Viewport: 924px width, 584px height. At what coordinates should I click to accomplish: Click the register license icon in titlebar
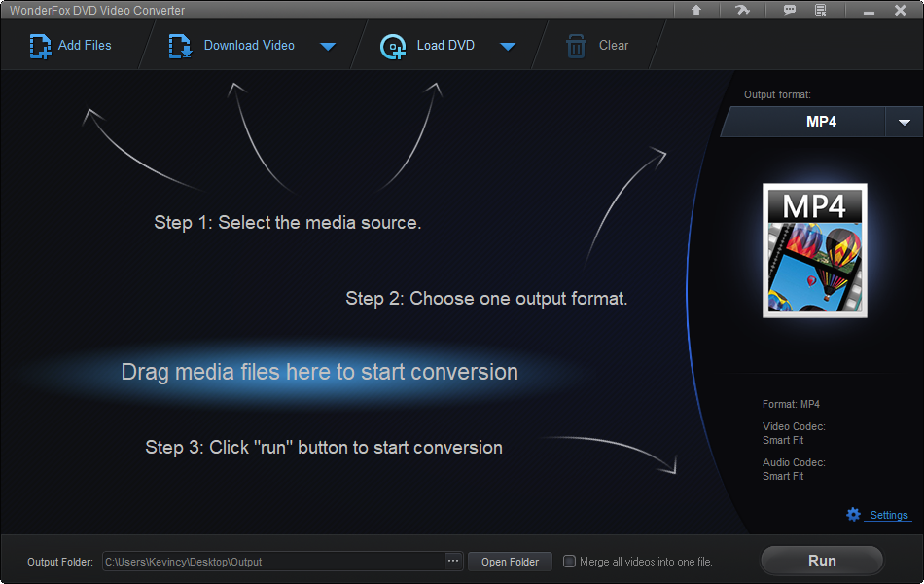click(x=820, y=10)
